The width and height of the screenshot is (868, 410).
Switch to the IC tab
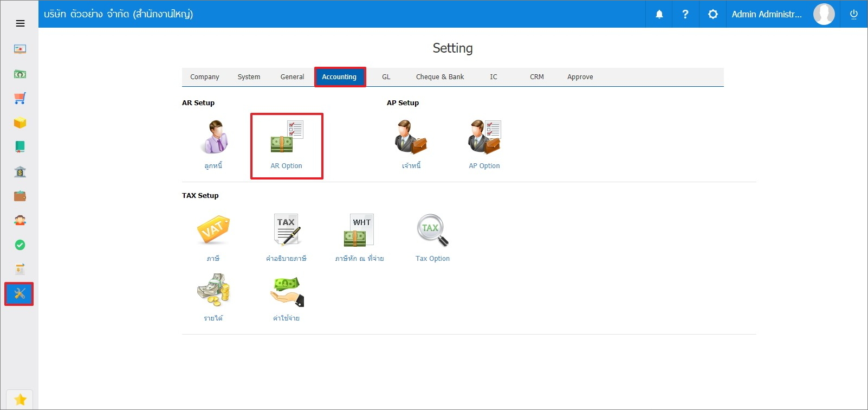click(x=494, y=77)
